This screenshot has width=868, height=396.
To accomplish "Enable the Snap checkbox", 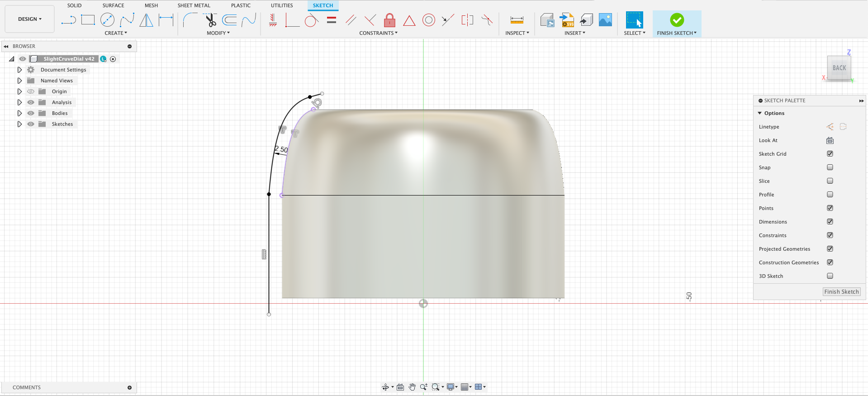I will tap(830, 167).
